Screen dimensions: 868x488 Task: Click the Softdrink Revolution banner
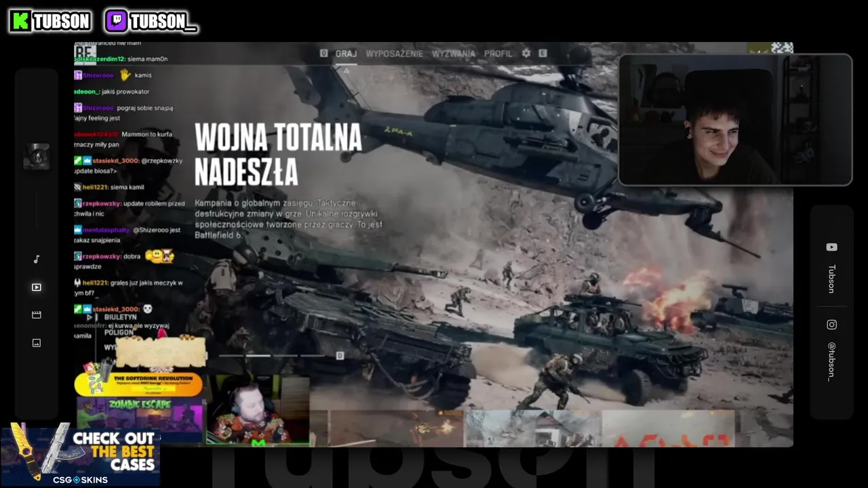click(x=138, y=384)
